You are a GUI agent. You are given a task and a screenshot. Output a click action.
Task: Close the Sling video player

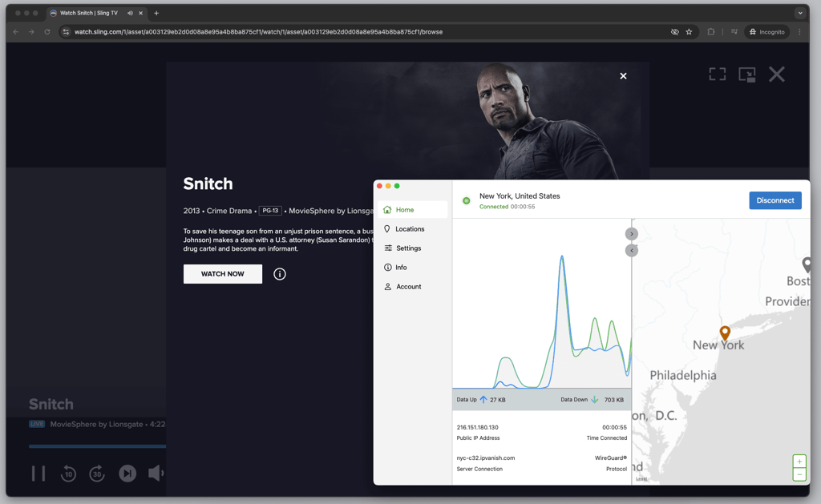[x=776, y=75]
